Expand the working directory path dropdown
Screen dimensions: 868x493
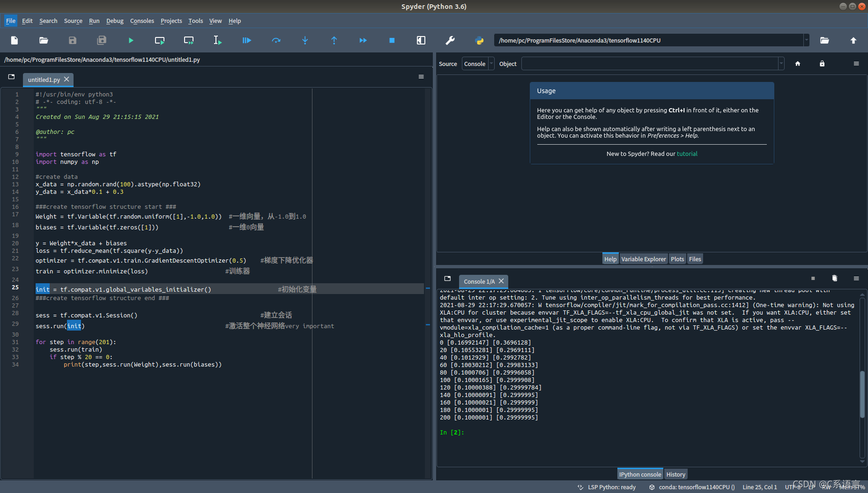(806, 40)
